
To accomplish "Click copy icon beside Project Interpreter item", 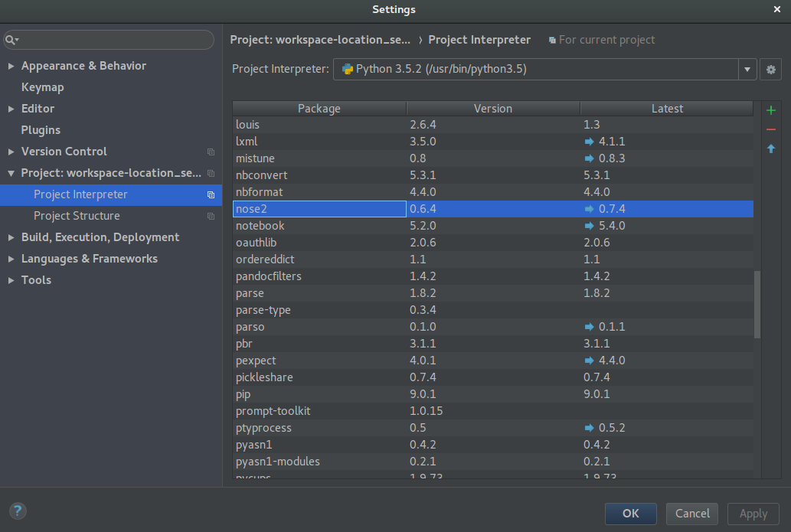I will click(x=211, y=195).
